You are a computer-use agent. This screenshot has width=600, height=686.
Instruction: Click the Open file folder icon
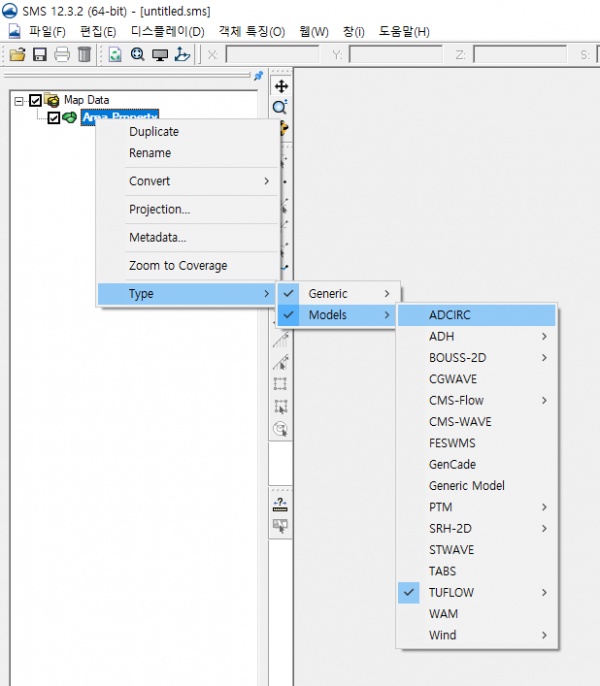(x=18, y=55)
